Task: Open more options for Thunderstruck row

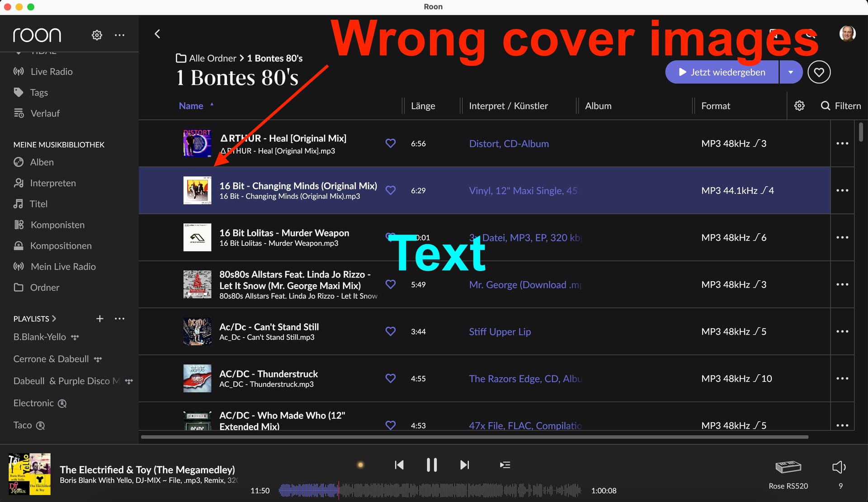Action: (x=842, y=378)
